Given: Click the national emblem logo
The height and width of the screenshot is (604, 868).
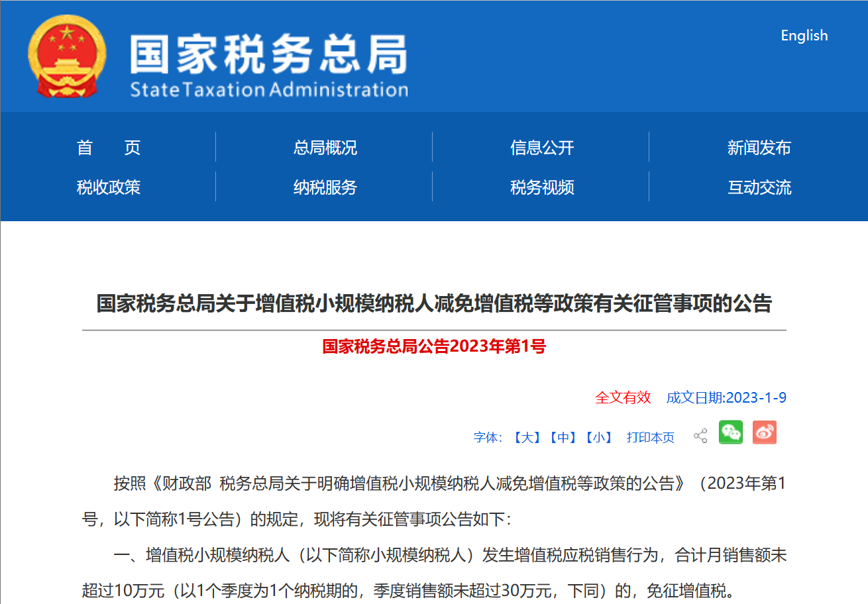Looking at the screenshot, I should pyautogui.click(x=66, y=56).
